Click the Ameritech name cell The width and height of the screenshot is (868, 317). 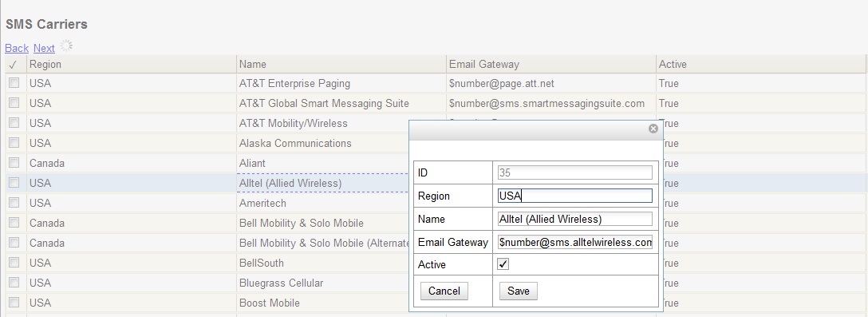tap(262, 204)
